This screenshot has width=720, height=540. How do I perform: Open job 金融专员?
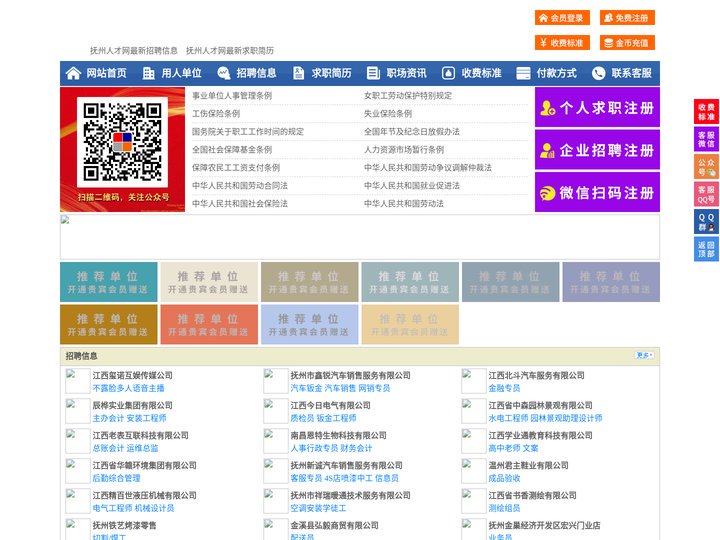click(504, 388)
